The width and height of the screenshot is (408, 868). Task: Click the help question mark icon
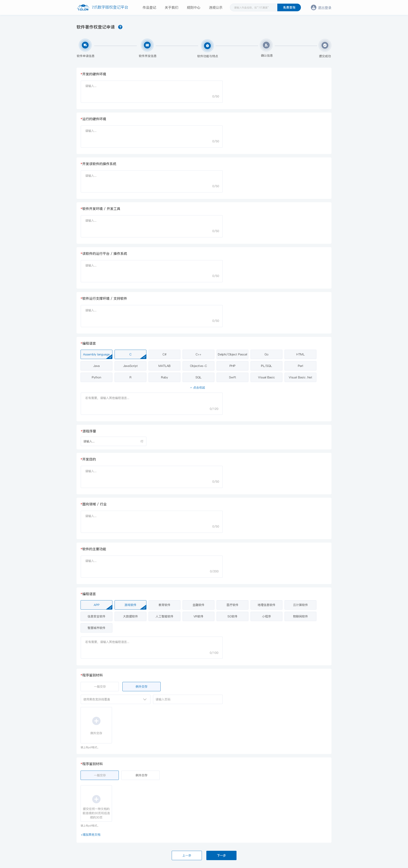tap(120, 27)
